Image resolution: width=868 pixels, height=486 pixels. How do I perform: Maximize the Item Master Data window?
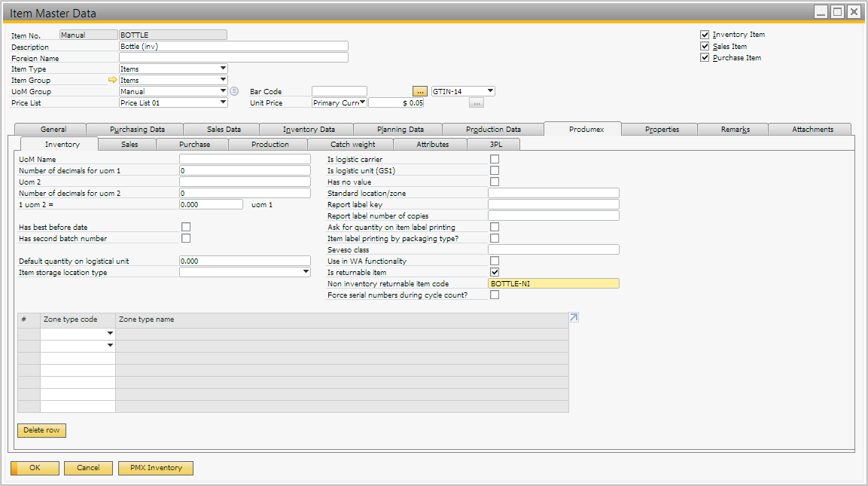pyautogui.click(x=837, y=12)
